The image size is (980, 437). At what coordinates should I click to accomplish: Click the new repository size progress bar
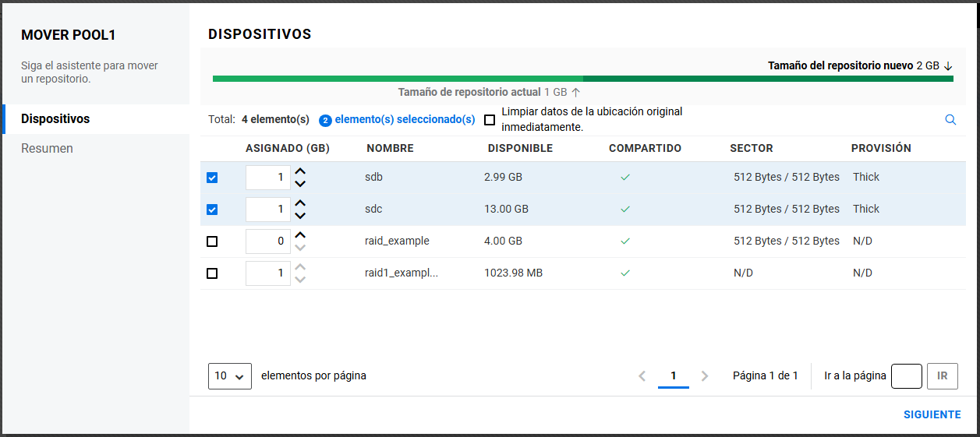767,79
